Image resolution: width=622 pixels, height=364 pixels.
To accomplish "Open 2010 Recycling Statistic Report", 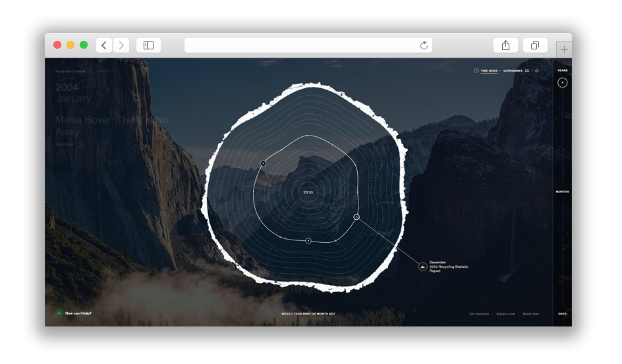I will click(x=449, y=269).
